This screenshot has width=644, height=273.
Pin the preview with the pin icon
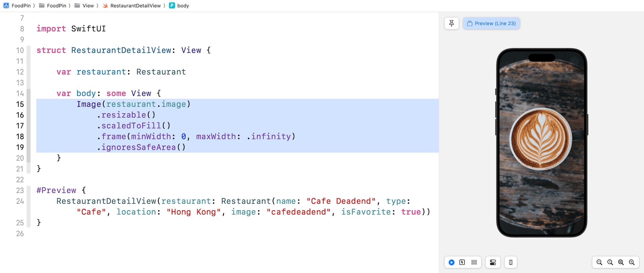tap(451, 23)
